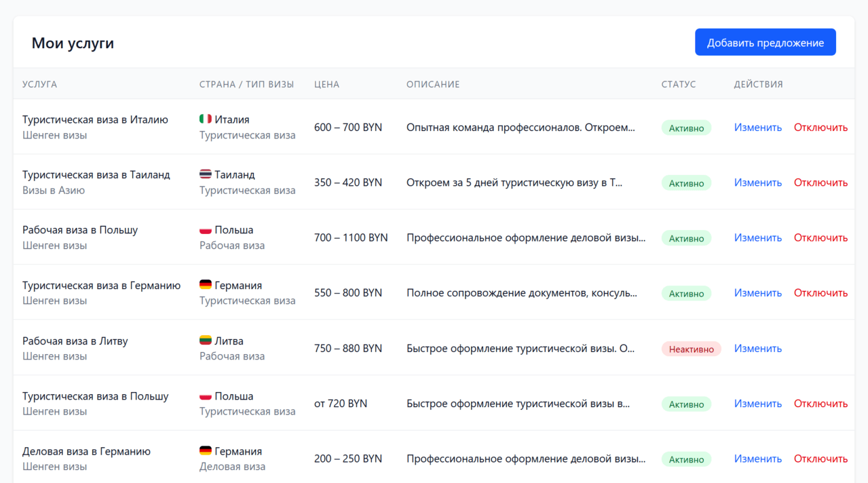
Task: Edit the Туристическая виза в Германию service
Action: point(758,293)
